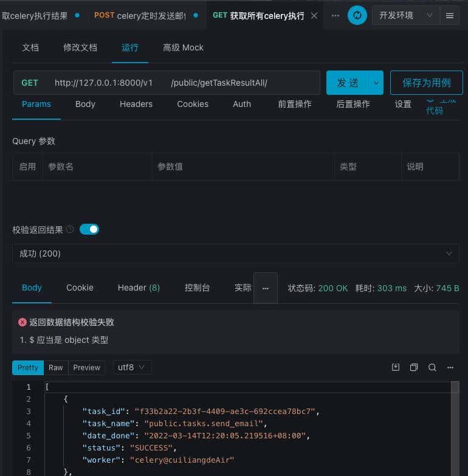The width and height of the screenshot is (468, 476).
Task: Click the "SUCCESS" status value
Action: click(151, 448)
